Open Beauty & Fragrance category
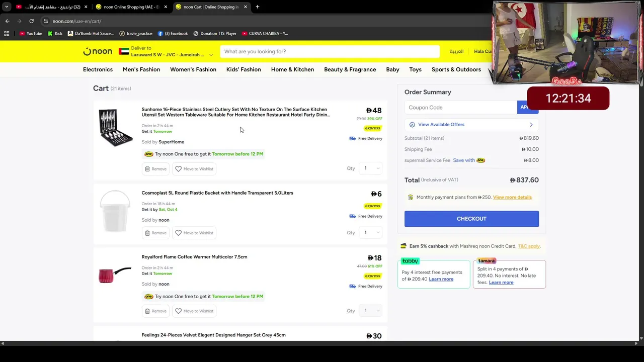The width and height of the screenshot is (644, 362). pyautogui.click(x=350, y=69)
